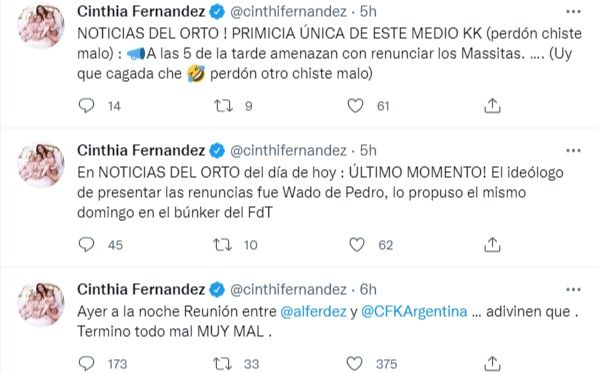Share the Reunión tweet from 6h ago
This screenshot has height=373, width=598.
pyautogui.click(x=492, y=363)
